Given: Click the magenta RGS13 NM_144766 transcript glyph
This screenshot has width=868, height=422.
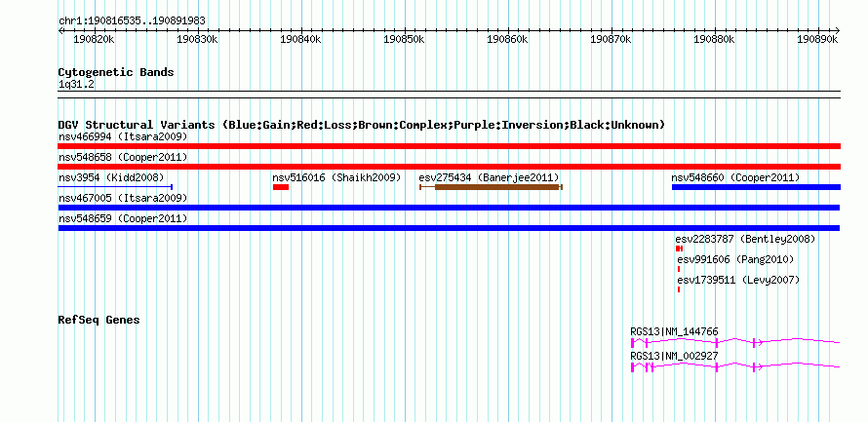Looking at the screenshot, I should click(735, 343).
